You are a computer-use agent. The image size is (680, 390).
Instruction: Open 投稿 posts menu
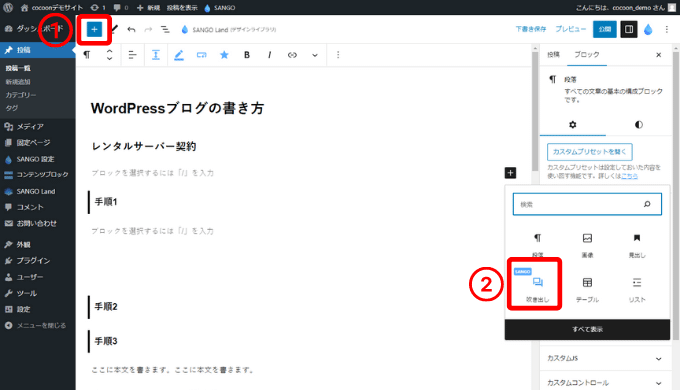[38, 50]
